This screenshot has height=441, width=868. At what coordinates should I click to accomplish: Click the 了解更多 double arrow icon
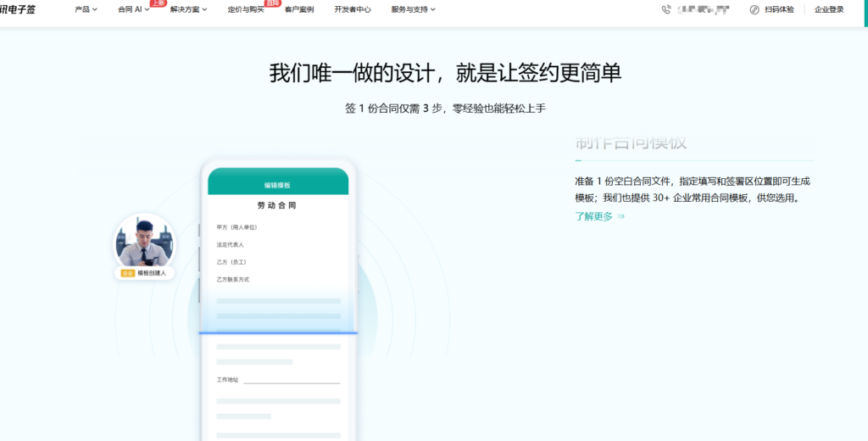[x=620, y=216]
